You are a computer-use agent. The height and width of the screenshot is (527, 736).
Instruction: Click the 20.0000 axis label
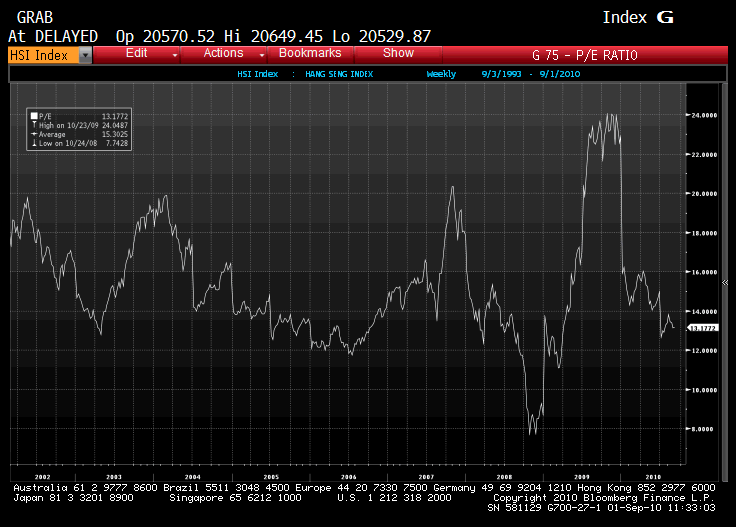click(x=704, y=194)
